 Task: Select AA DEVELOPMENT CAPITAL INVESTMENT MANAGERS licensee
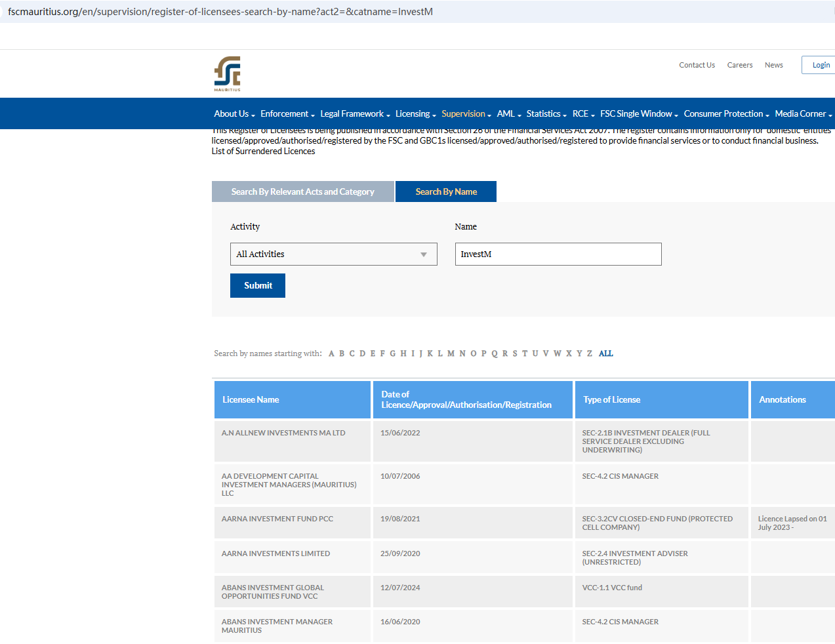tap(289, 485)
